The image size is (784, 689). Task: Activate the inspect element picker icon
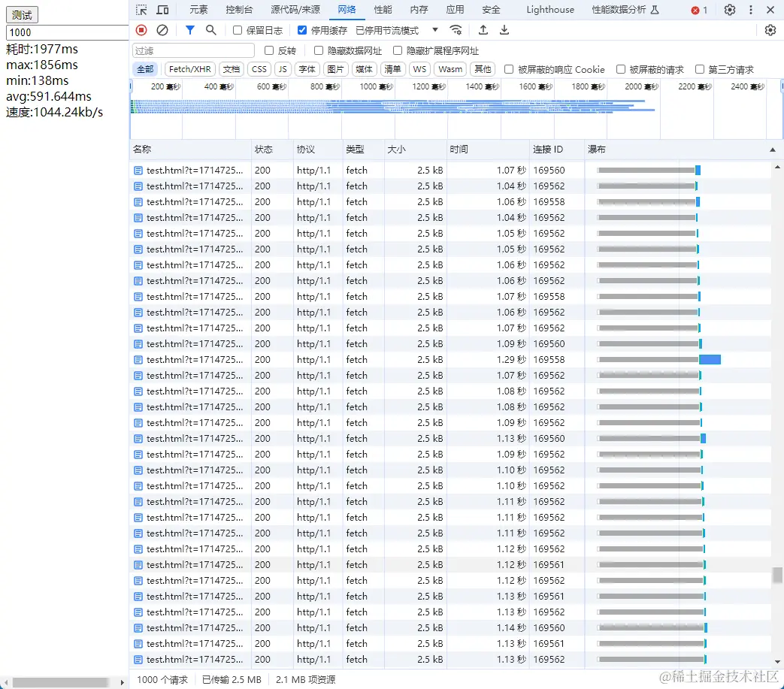tap(141, 10)
